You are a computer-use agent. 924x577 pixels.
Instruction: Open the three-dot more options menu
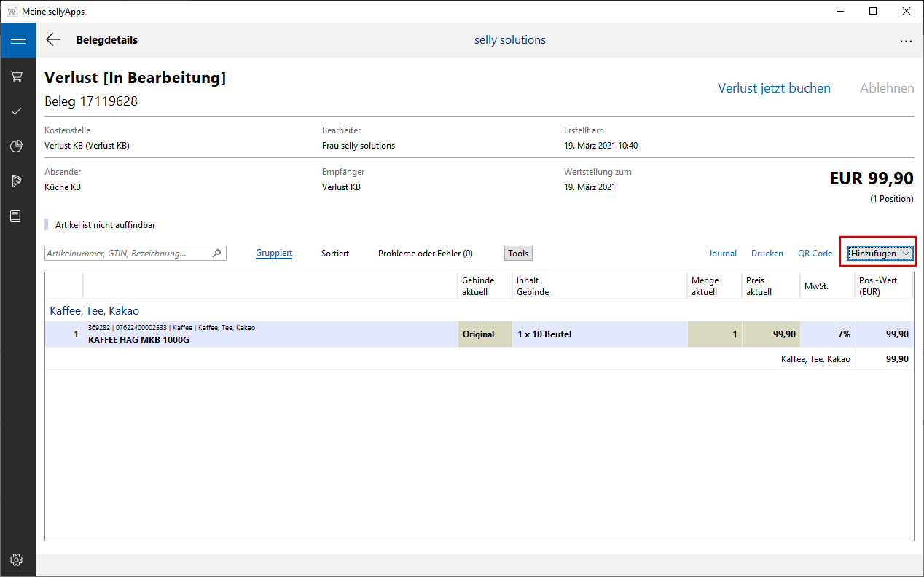click(906, 41)
